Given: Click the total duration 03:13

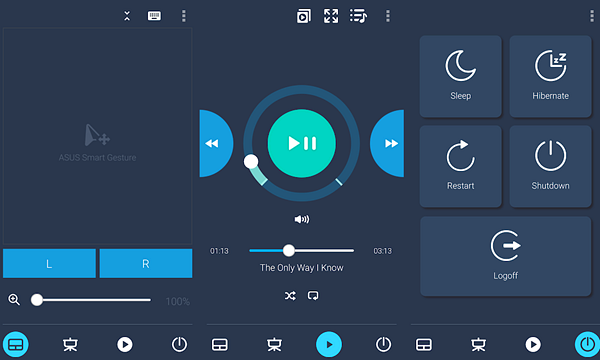Looking at the screenshot, I should point(383,251).
